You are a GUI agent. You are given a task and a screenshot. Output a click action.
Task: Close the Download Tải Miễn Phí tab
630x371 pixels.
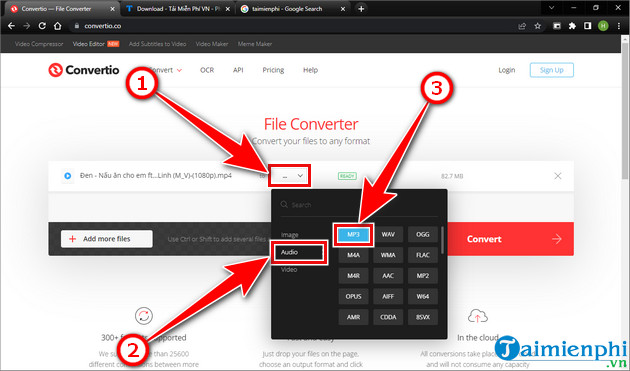coord(228,9)
